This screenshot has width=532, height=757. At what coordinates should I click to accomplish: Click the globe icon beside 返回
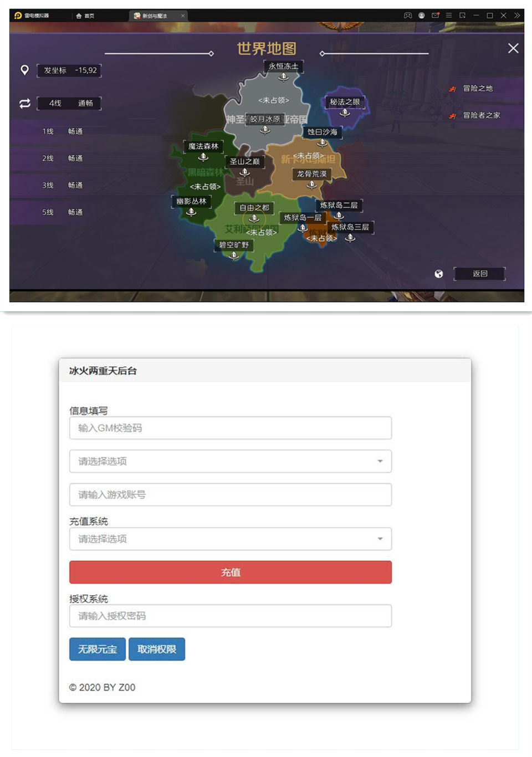tap(439, 274)
